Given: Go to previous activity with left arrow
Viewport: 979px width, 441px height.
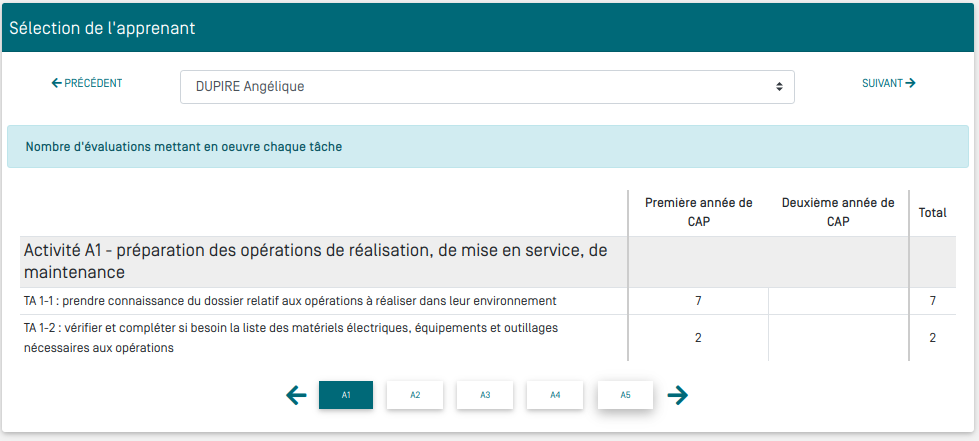Looking at the screenshot, I should (296, 396).
